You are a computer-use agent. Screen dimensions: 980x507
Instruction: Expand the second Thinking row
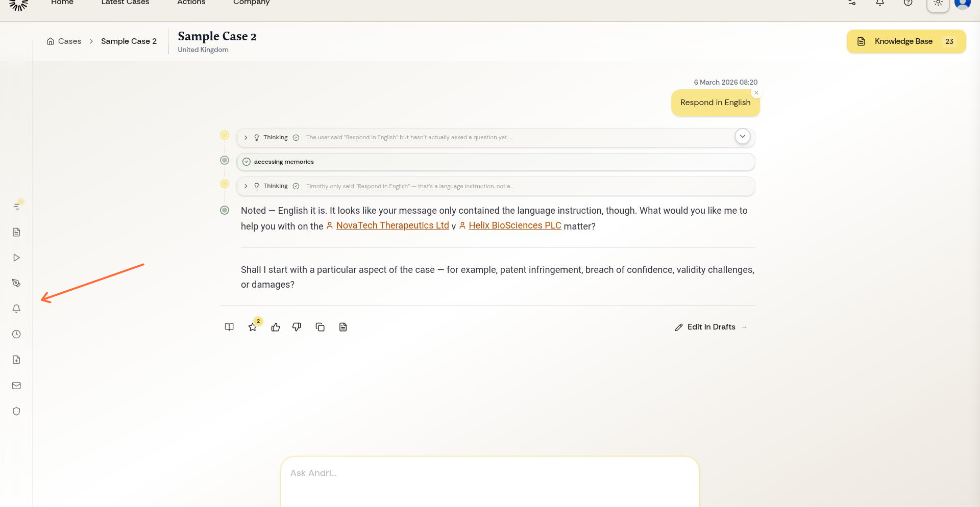[x=246, y=186]
